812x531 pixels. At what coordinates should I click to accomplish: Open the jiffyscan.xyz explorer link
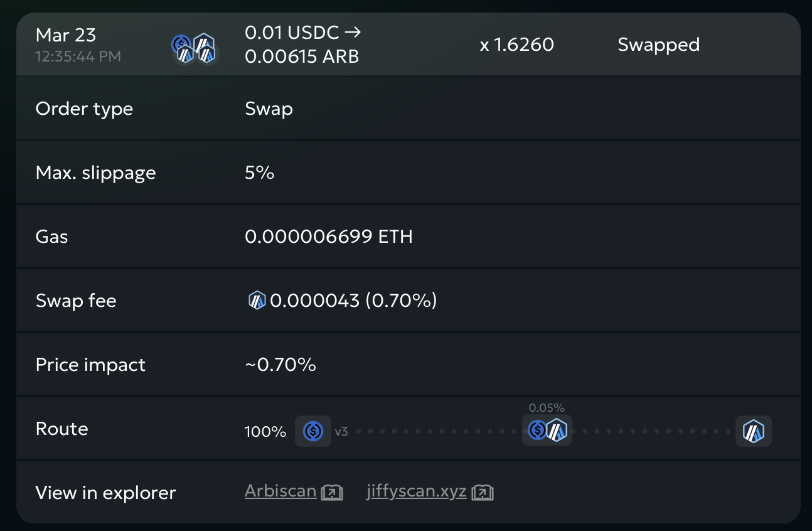tap(416, 491)
